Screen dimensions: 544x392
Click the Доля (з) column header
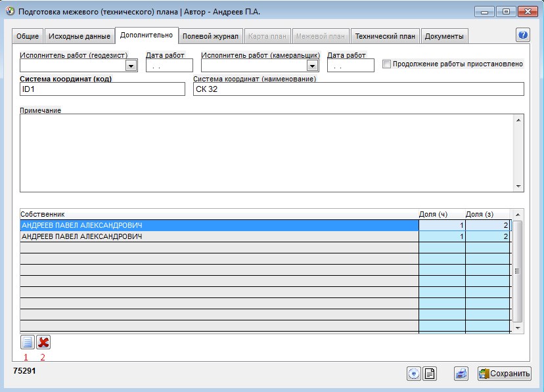coord(487,214)
